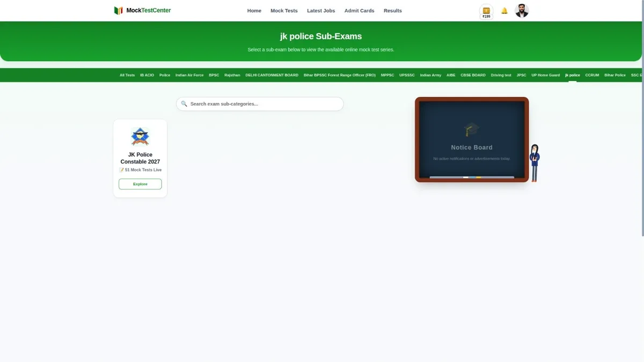Select the BPSC category tab
Viewport: 644px width, 362px height.
pyautogui.click(x=214, y=75)
